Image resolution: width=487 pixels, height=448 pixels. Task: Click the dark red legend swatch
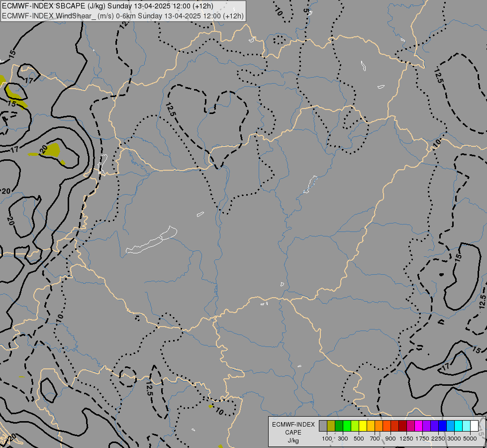pyautogui.click(x=402, y=426)
